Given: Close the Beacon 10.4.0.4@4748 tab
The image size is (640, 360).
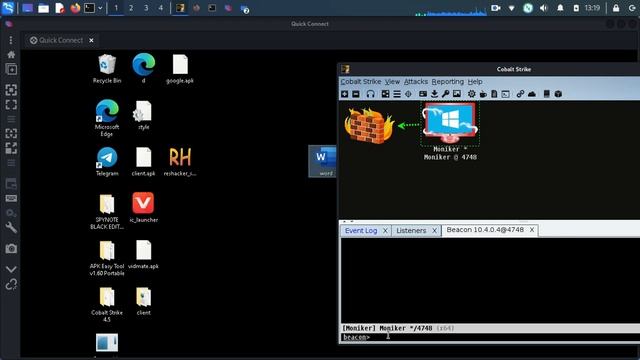Looking at the screenshot, I should 532,230.
